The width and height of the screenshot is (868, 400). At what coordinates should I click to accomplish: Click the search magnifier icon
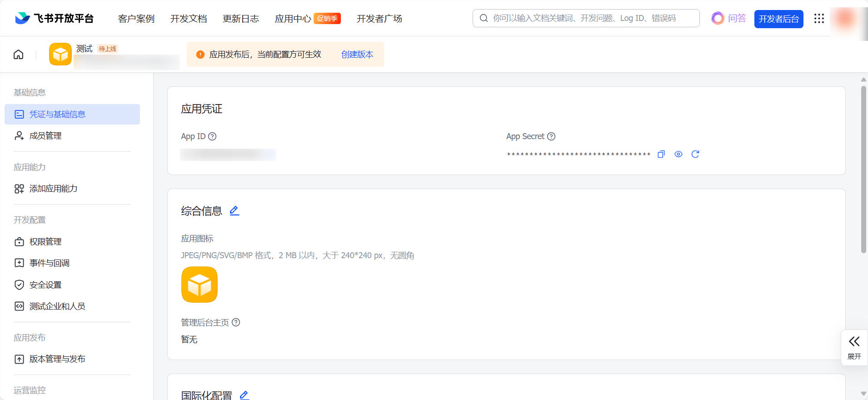[x=484, y=18]
